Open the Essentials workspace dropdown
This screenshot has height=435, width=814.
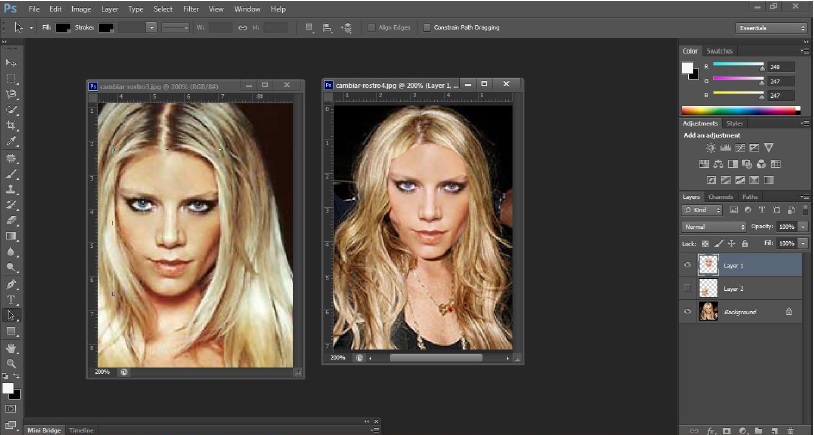tap(771, 28)
